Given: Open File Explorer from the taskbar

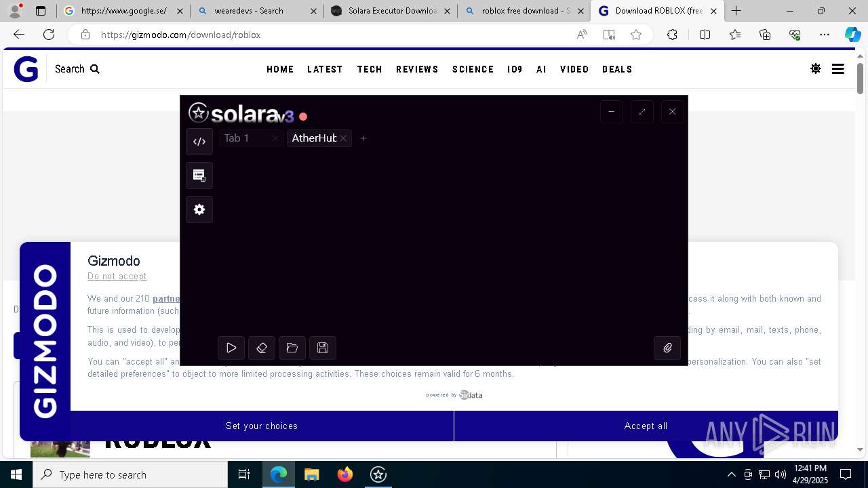Looking at the screenshot, I should [x=311, y=474].
